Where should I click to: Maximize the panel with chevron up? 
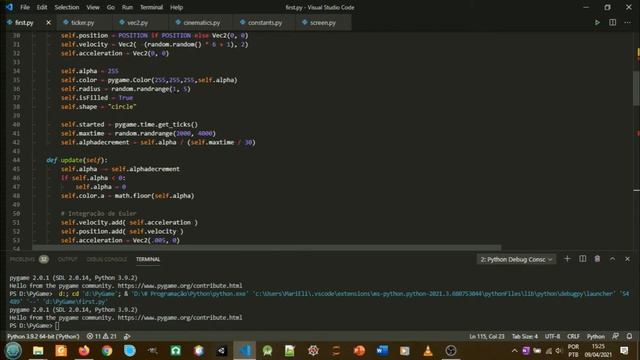click(612, 259)
